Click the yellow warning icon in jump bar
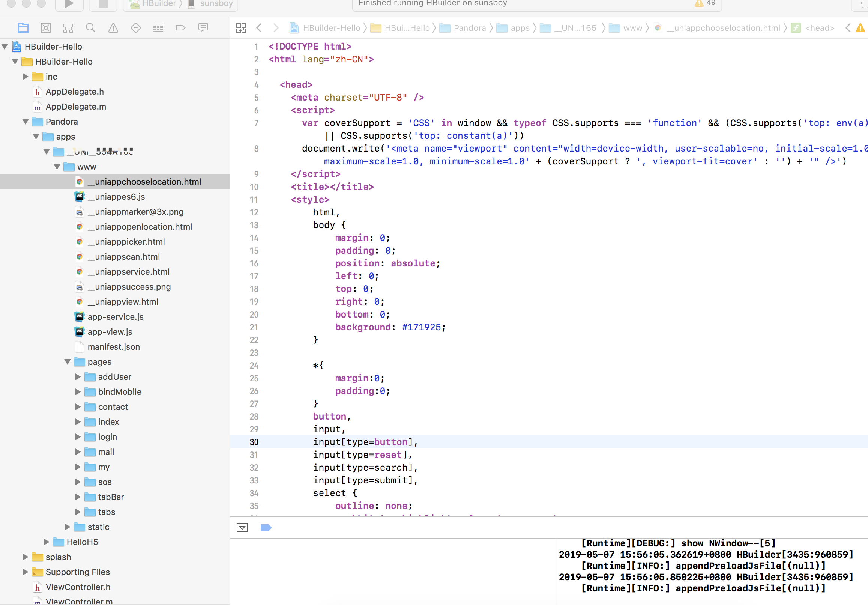Image resolution: width=868 pixels, height=605 pixels. coord(860,28)
